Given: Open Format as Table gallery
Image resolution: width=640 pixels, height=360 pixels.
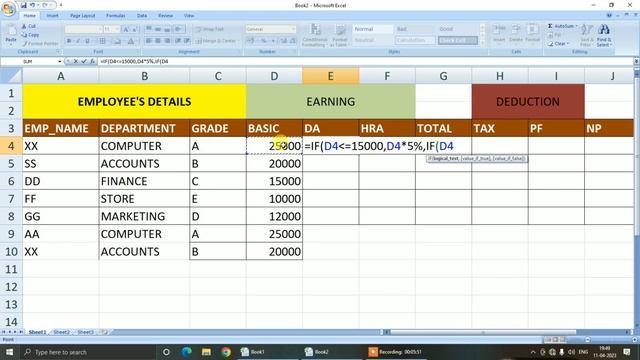Looking at the screenshot, I should (340, 35).
